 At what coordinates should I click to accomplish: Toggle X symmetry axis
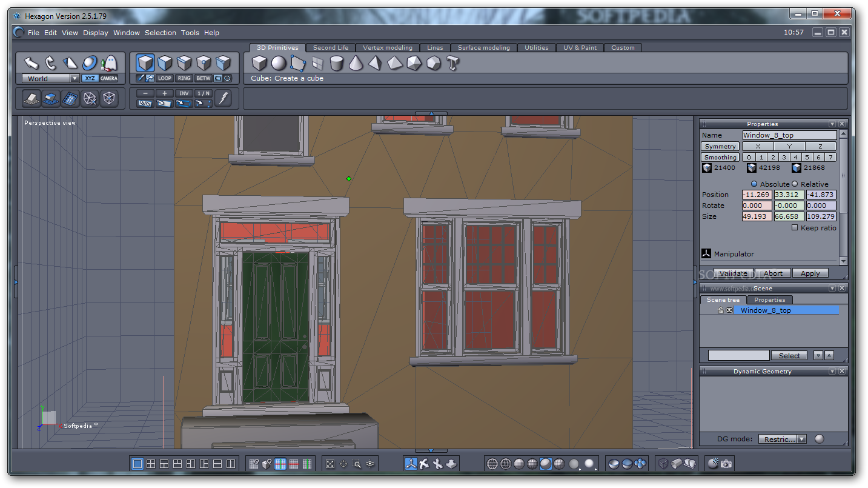(758, 146)
